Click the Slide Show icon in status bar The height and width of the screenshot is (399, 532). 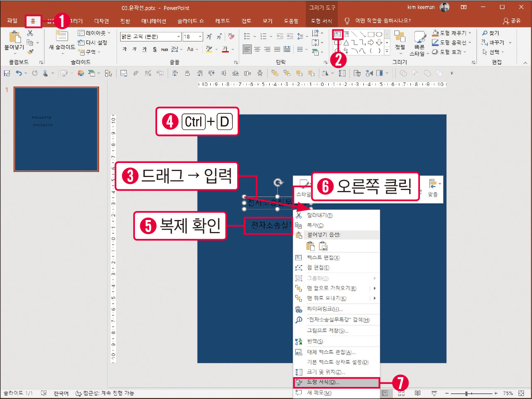point(434,393)
